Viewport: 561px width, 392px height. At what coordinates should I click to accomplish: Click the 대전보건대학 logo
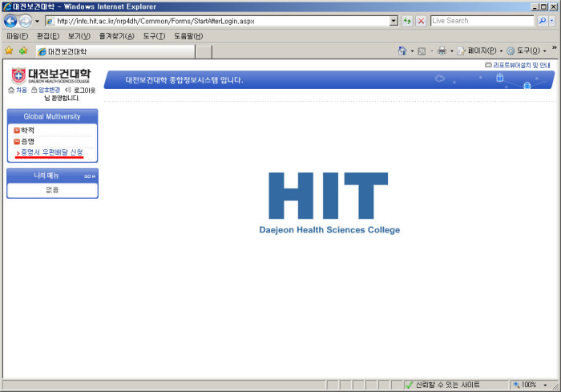click(x=50, y=75)
